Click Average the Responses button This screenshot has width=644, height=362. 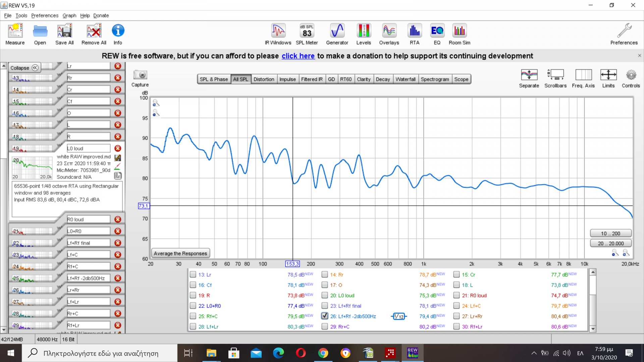[180, 253]
